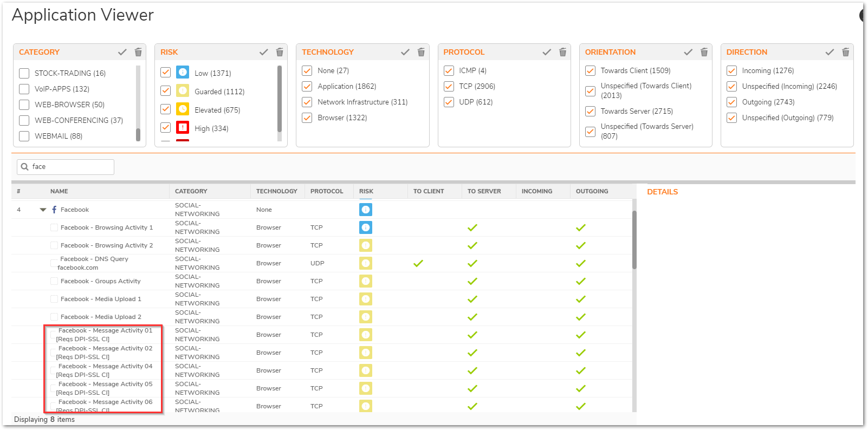Click select-all checkmark icon in Direction panel

830,52
